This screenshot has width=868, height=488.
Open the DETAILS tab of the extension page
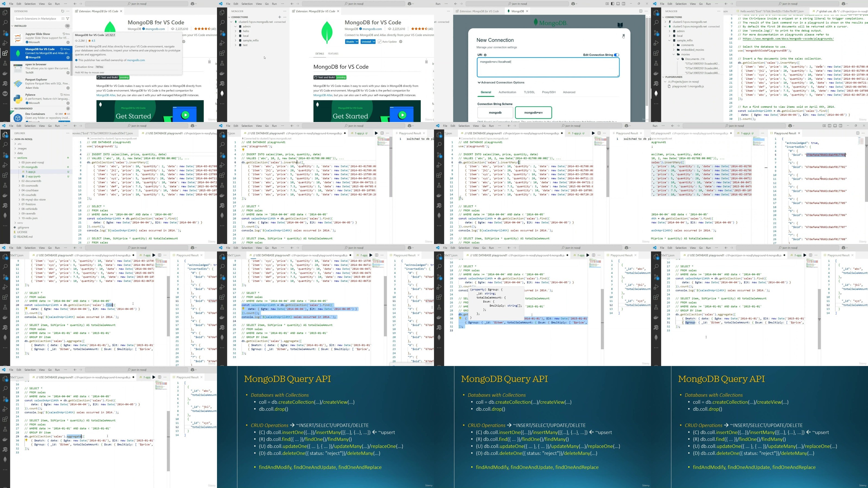click(320, 54)
